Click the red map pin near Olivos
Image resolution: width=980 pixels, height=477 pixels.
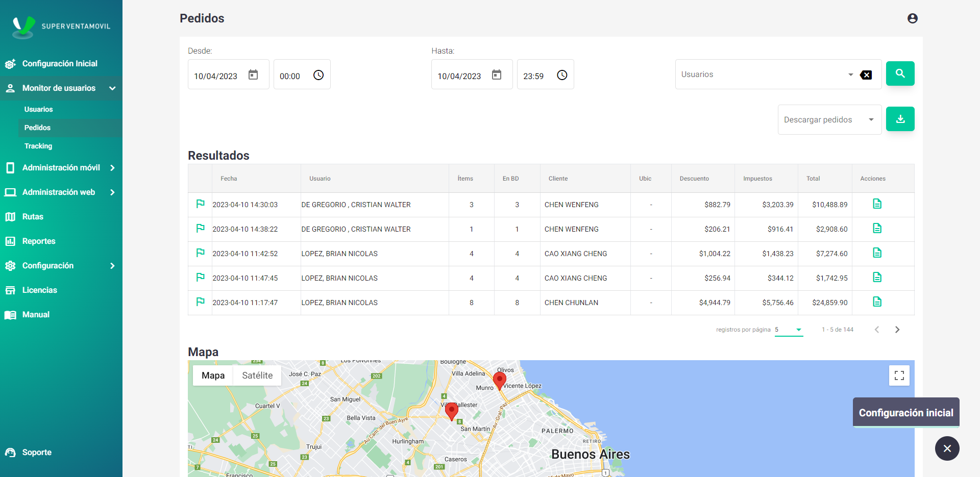coord(499,381)
